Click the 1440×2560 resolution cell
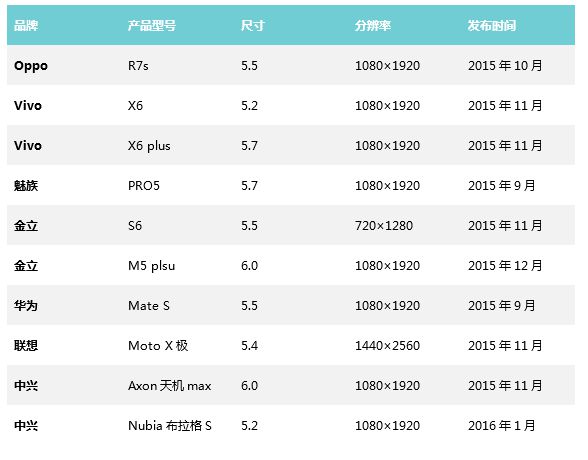 point(387,346)
